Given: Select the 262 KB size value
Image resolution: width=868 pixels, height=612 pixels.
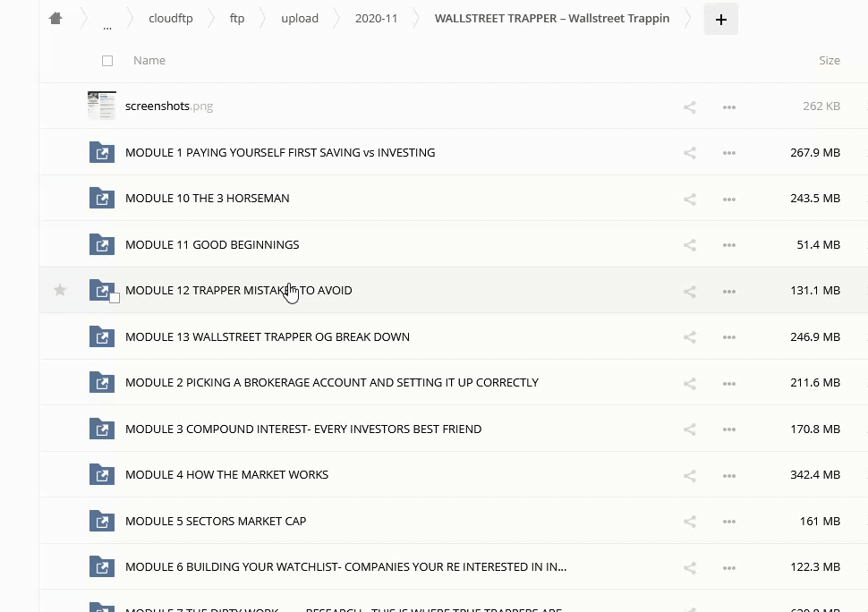Looking at the screenshot, I should tap(821, 106).
